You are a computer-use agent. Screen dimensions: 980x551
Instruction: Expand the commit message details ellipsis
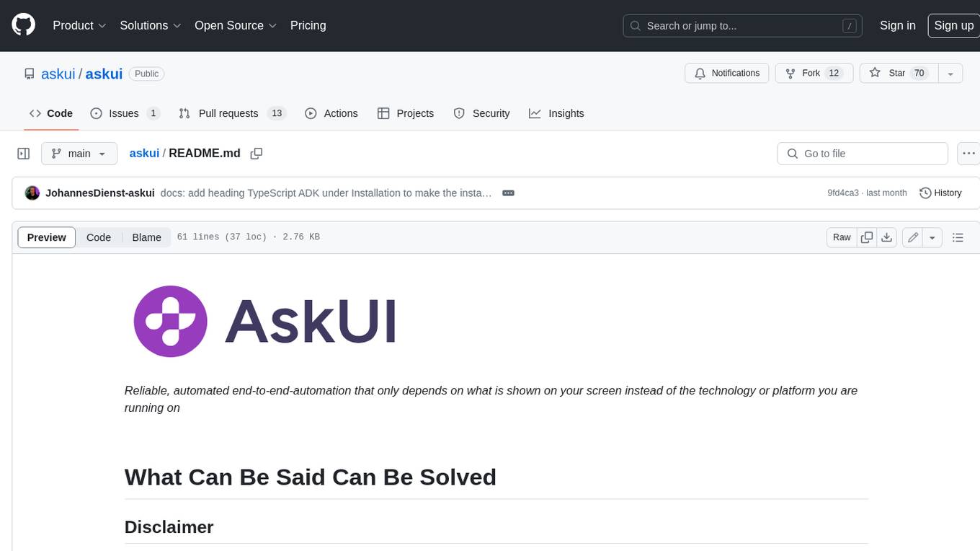[508, 193]
